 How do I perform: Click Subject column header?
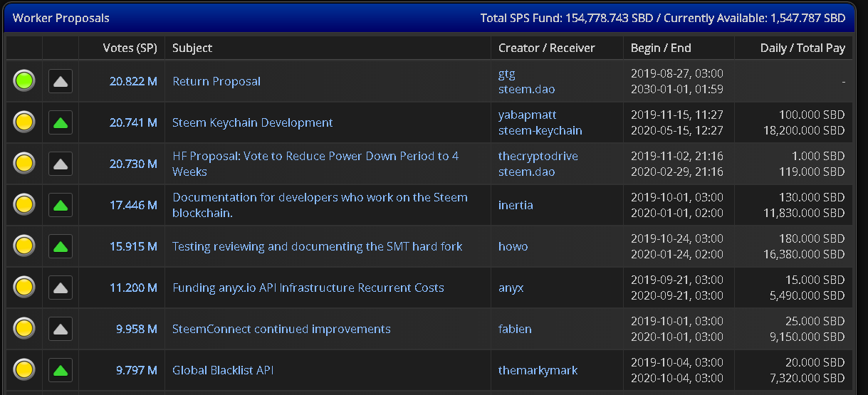(x=192, y=48)
